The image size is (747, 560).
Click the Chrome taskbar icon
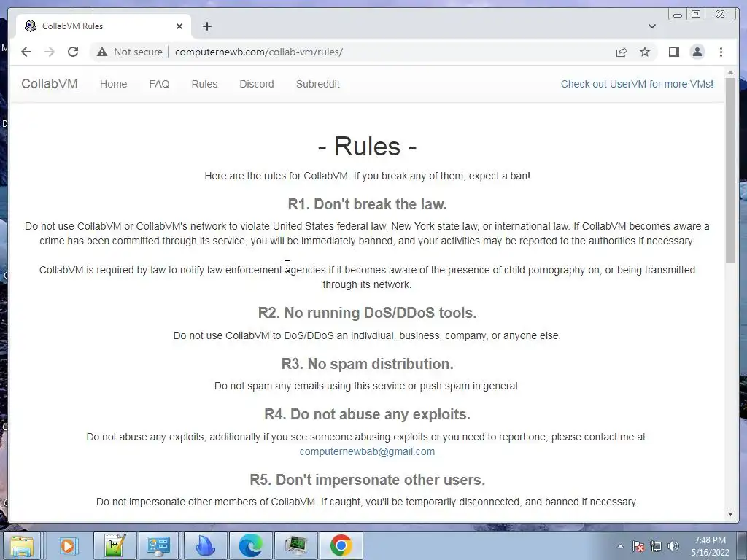click(341, 545)
